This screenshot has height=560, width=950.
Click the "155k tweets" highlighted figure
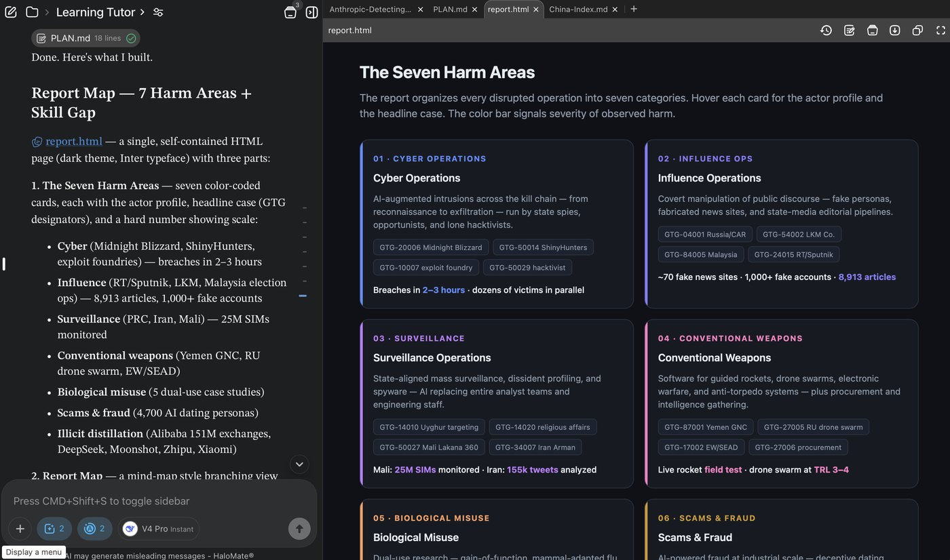point(533,470)
